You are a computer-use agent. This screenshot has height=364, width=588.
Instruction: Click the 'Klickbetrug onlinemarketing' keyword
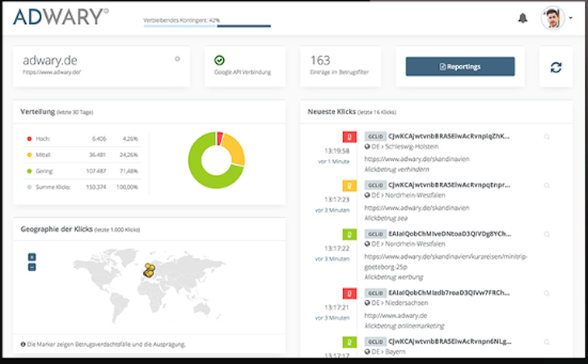pyautogui.click(x=404, y=326)
